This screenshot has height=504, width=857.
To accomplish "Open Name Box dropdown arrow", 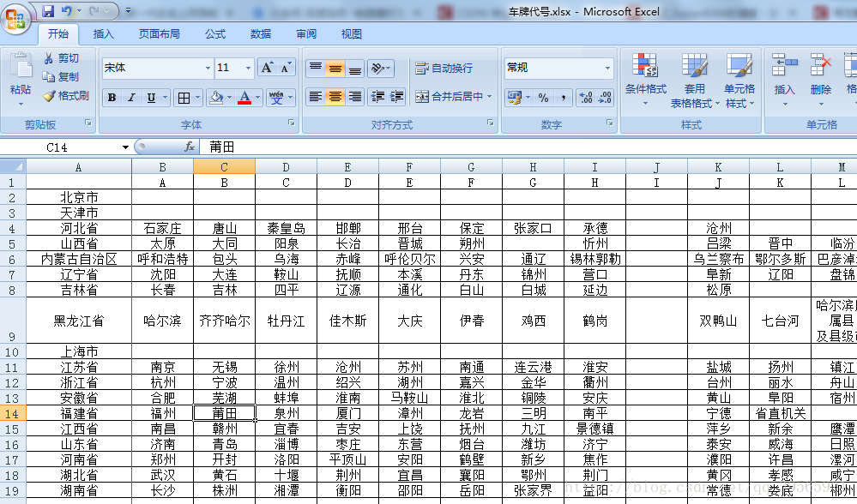I will (125, 147).
